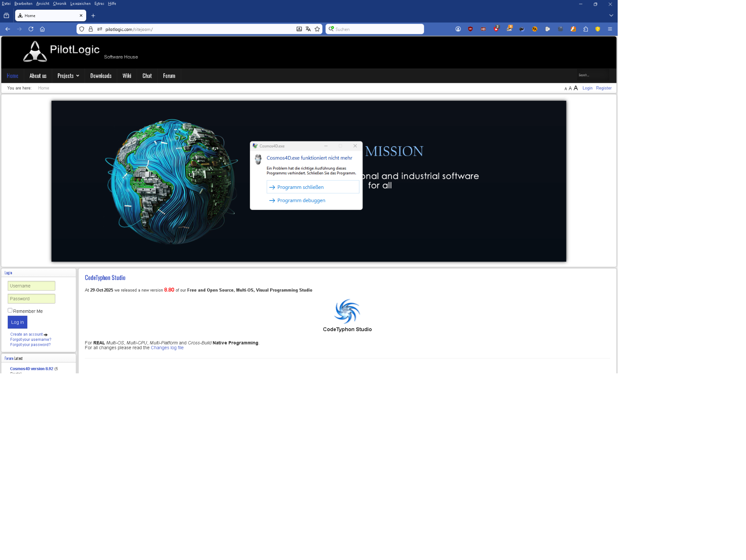Click the PilotLogic logo

coord(62,51)
